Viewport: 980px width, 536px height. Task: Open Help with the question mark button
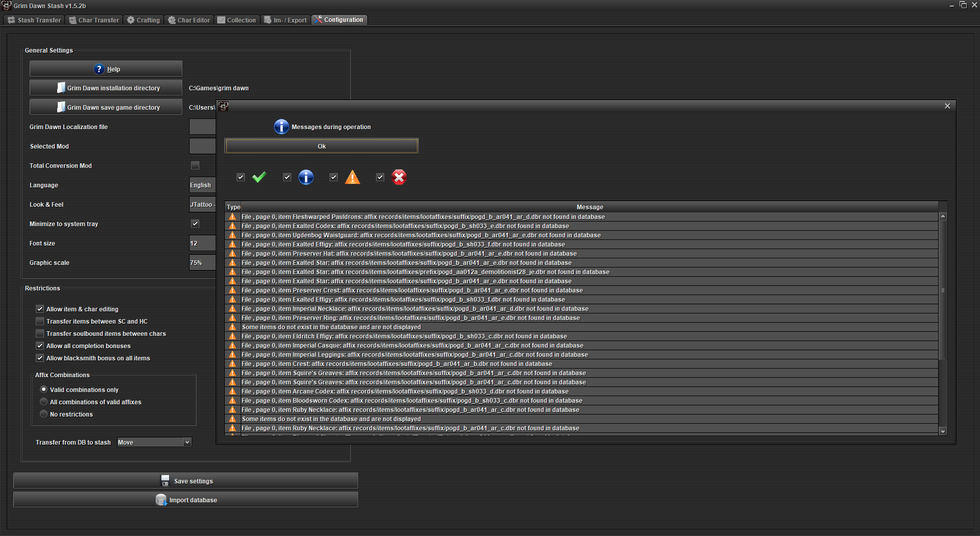coord(106,69)
